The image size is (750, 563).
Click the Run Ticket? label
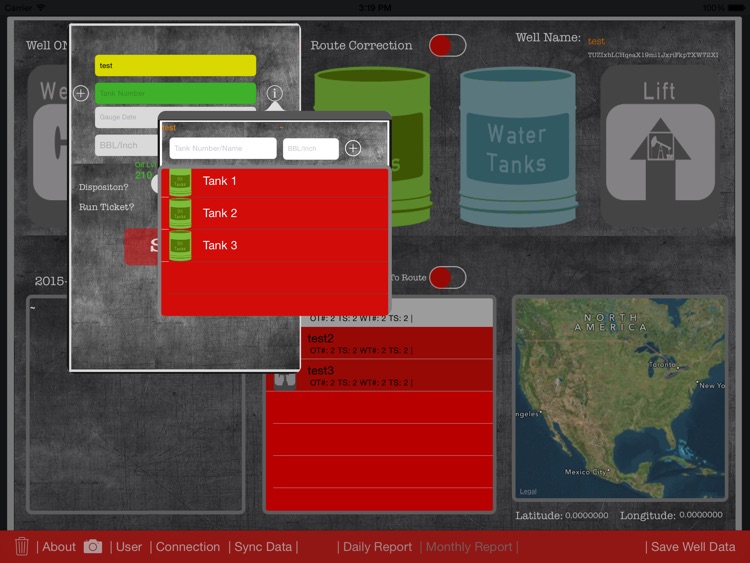pos(107,207)
